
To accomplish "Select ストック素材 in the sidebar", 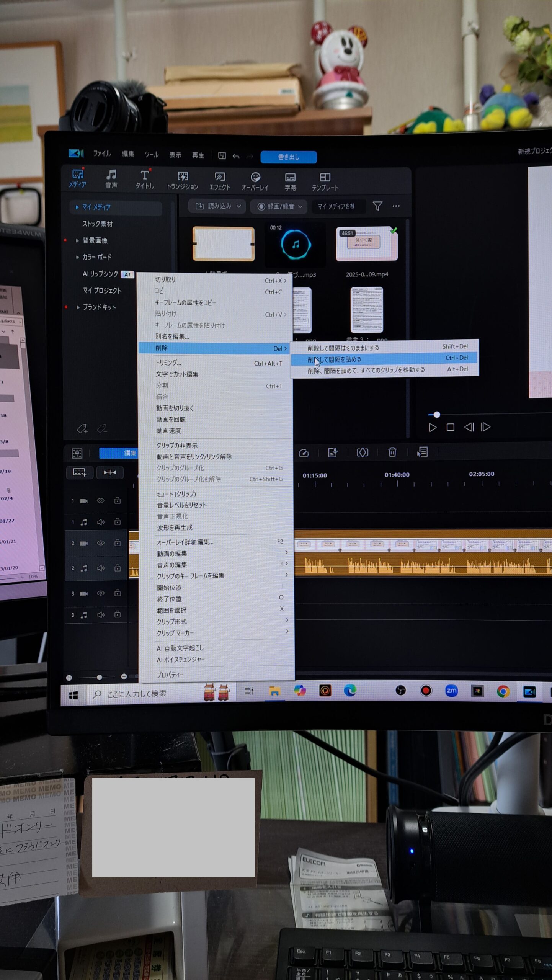I will click(97, 224).
